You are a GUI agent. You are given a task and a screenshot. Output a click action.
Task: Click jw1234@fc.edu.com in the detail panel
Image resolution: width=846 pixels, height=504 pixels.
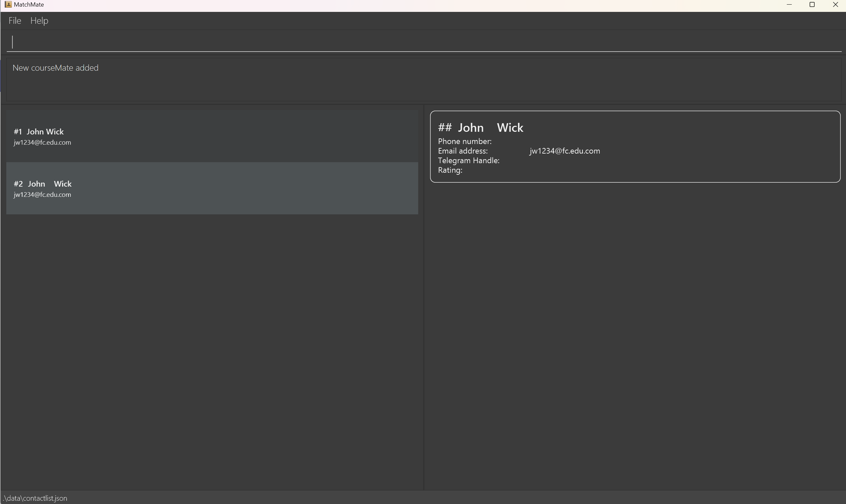click(x=564, y=151)
